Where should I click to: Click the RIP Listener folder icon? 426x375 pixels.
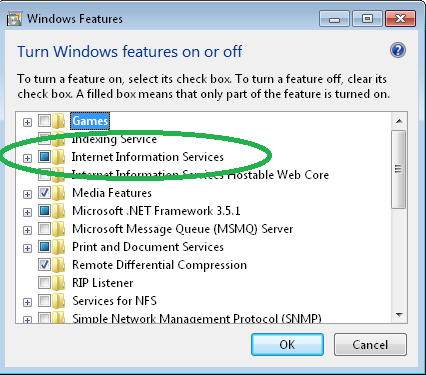point(59,283)
